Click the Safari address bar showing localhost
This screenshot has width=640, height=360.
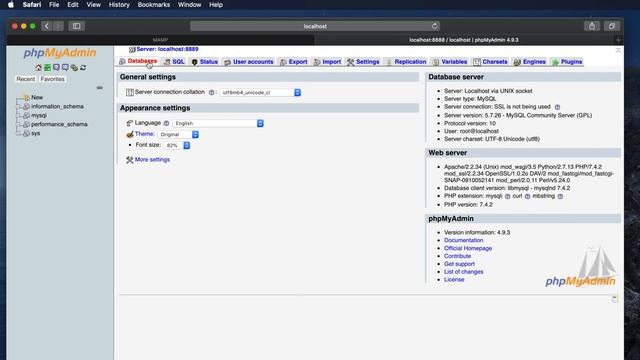click(315, 26)
